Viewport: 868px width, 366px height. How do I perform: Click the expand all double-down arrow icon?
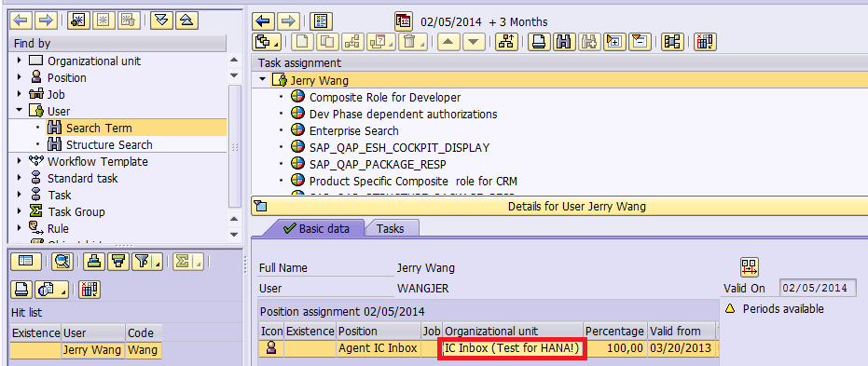(161, 20)
